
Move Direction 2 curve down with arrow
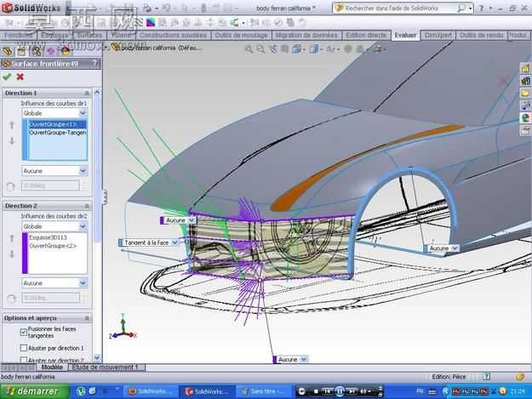tap(12, 254)
